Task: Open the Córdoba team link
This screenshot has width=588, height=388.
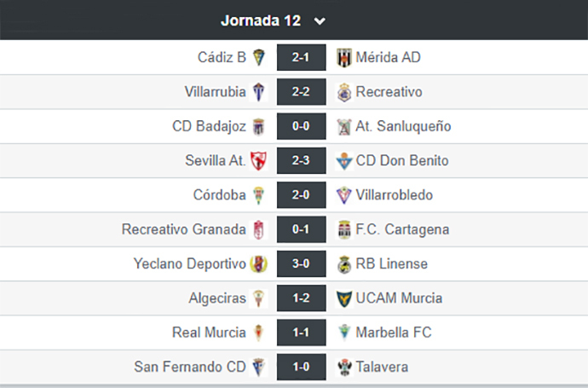Action: click(x=220, y=195)
